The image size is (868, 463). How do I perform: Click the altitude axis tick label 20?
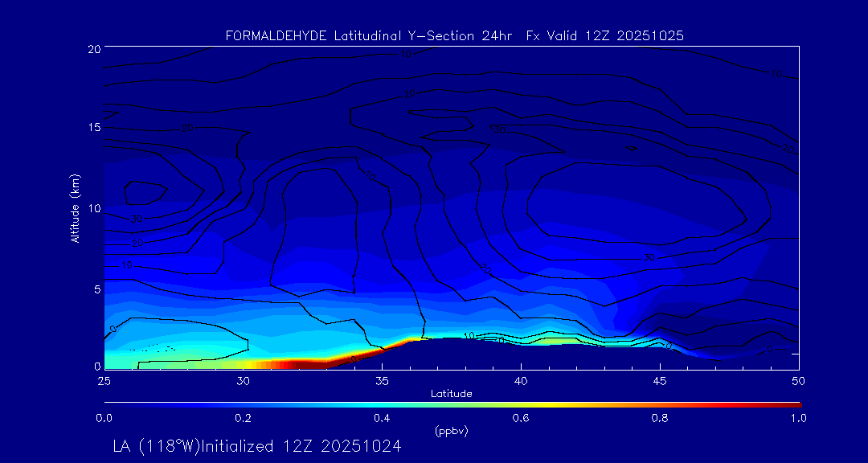tap(93, 48)
